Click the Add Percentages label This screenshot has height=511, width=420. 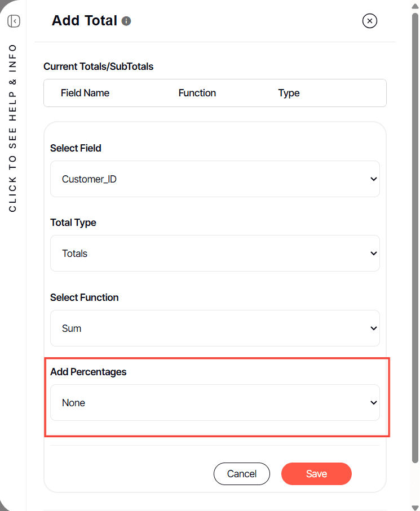coord(88,372)
